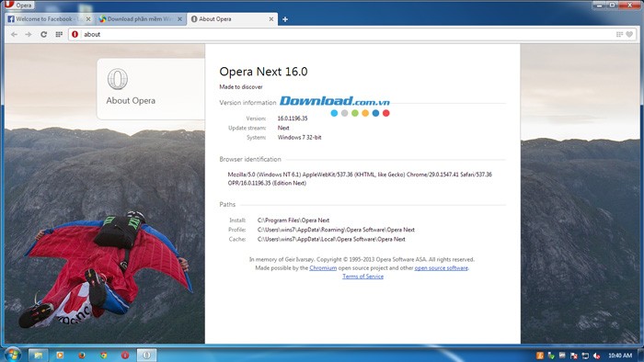Viewport: 644px width, 362px height.
Task: Open a new tab with the plus button
Action: click(x=285, y=19)
